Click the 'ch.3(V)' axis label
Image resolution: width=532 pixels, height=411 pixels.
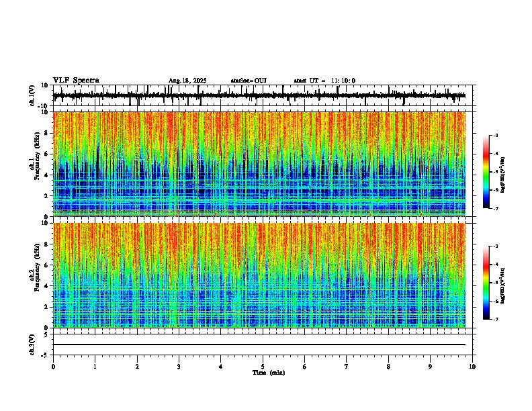pyautogui.click(x=32, y=345)
